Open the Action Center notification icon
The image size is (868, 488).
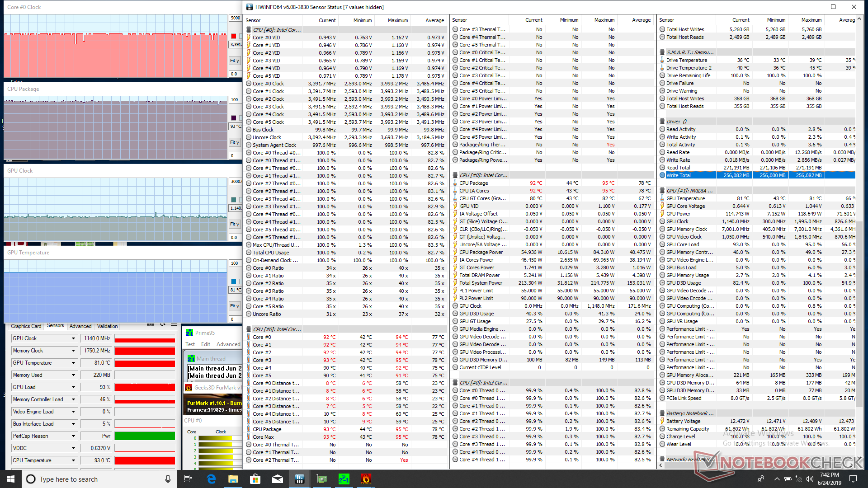(853, 479)
